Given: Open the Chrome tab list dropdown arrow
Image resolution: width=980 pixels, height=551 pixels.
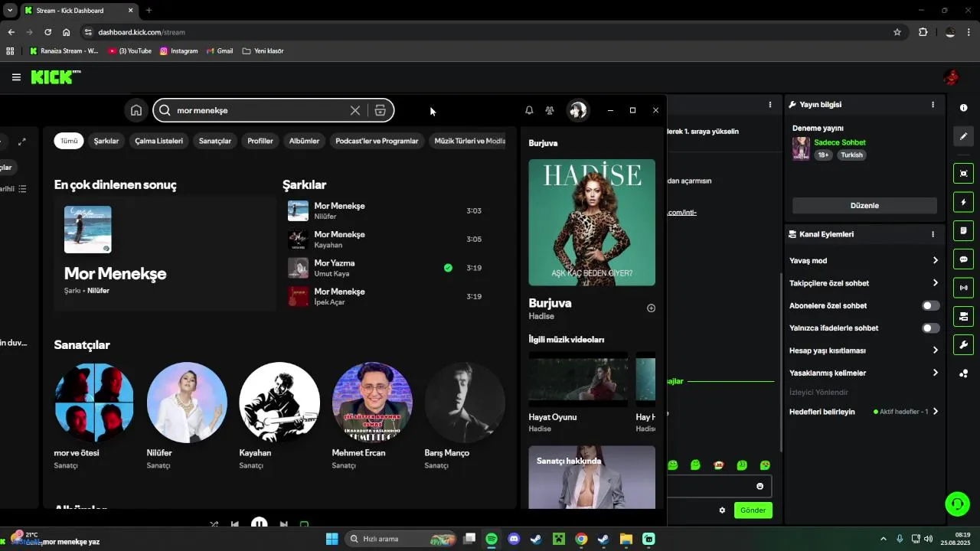Looking at the screenshot, I should [10, 11].
